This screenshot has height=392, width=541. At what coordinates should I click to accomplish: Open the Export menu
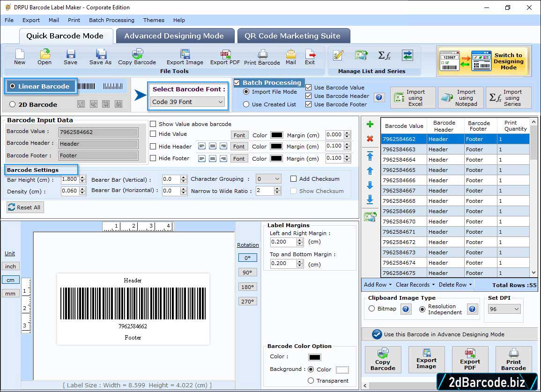click(x=31, y=20)
